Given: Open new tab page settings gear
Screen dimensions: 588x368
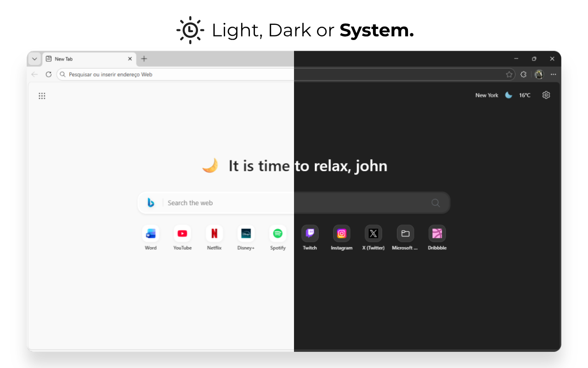Looking at the screenshot, I should click(x=546, y=95).
